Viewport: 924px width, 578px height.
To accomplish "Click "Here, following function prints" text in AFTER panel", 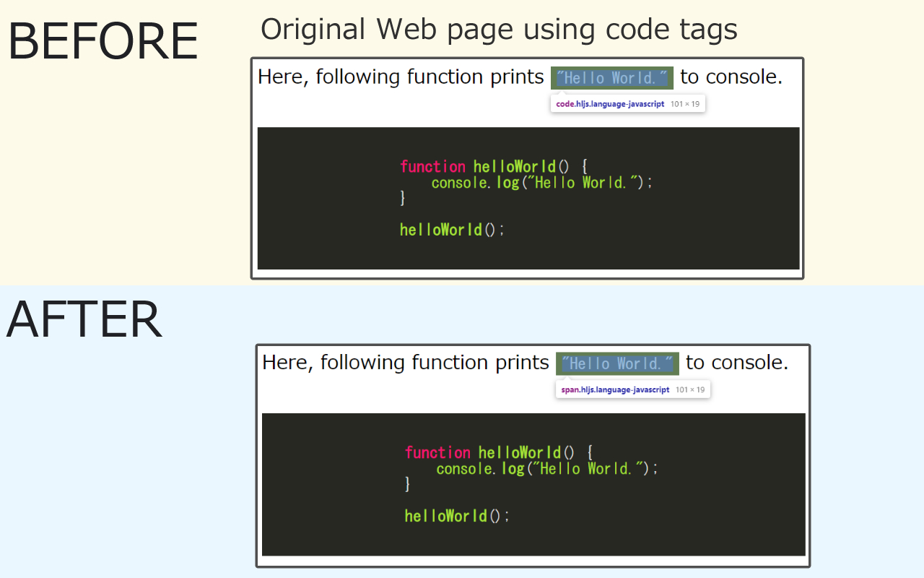I will pyautogui.click(x=406, y=363).
